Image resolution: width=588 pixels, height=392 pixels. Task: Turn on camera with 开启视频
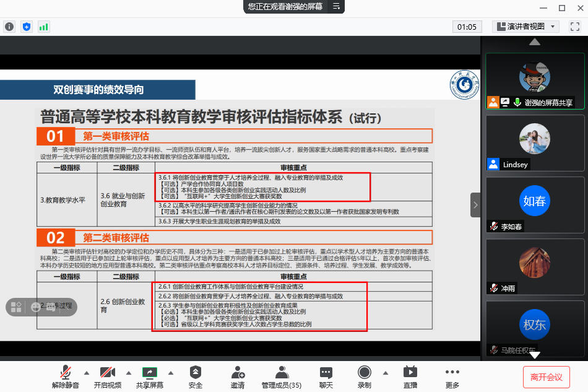108,377
